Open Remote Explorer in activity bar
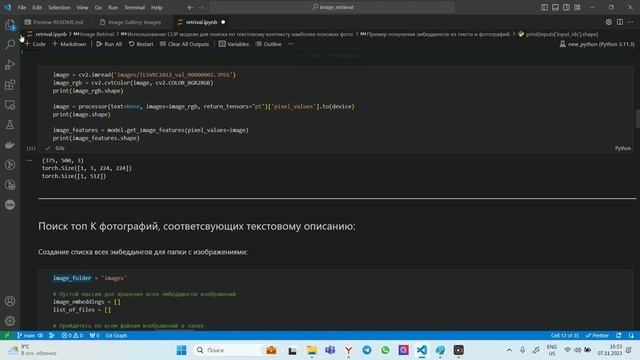The height and width of the screenshot is (360, 640). [x=10, y=105]
